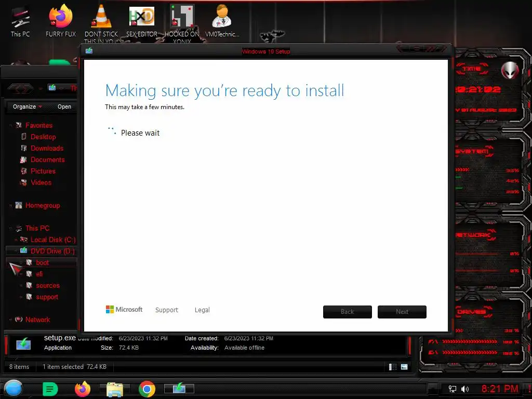Select Local Disk (C:) in tree
This screenshot has height=399, width=532.
53,240
